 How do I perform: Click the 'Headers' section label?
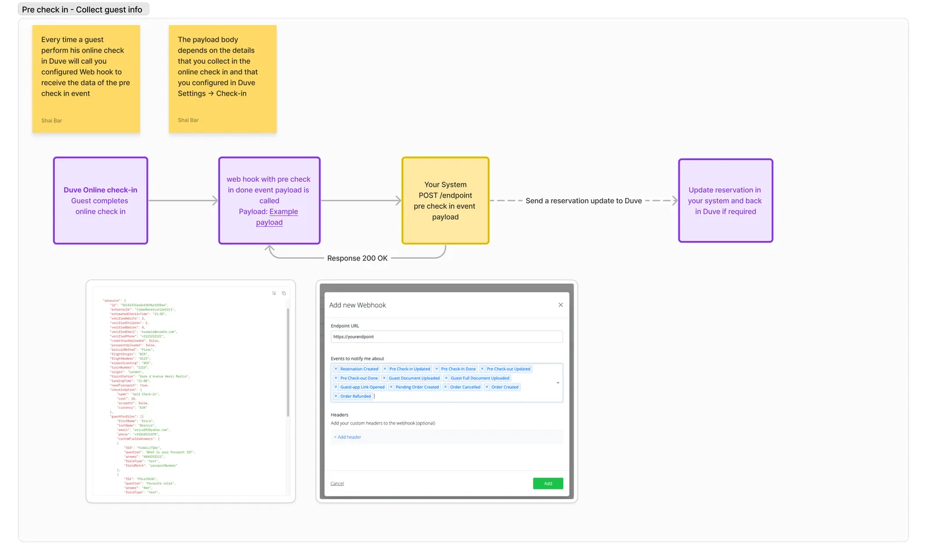340,415
